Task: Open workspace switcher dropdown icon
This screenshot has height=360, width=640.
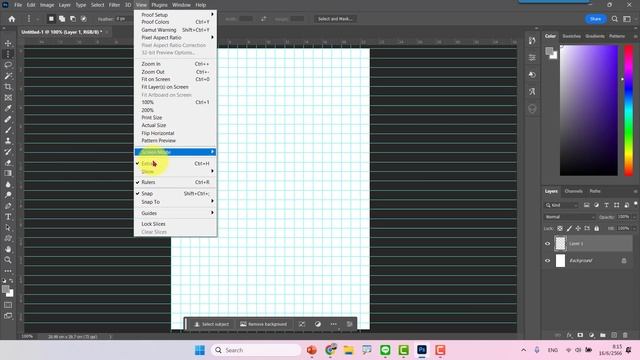Action: click(627, 19)
